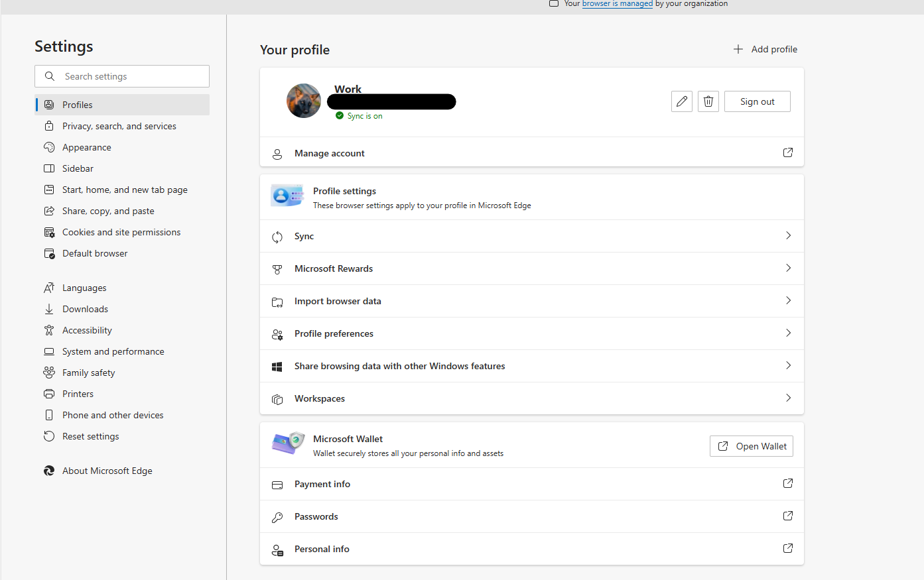Screen dimensions: 924x580
Task: Click the Personal info label
Action: [322, 549]
